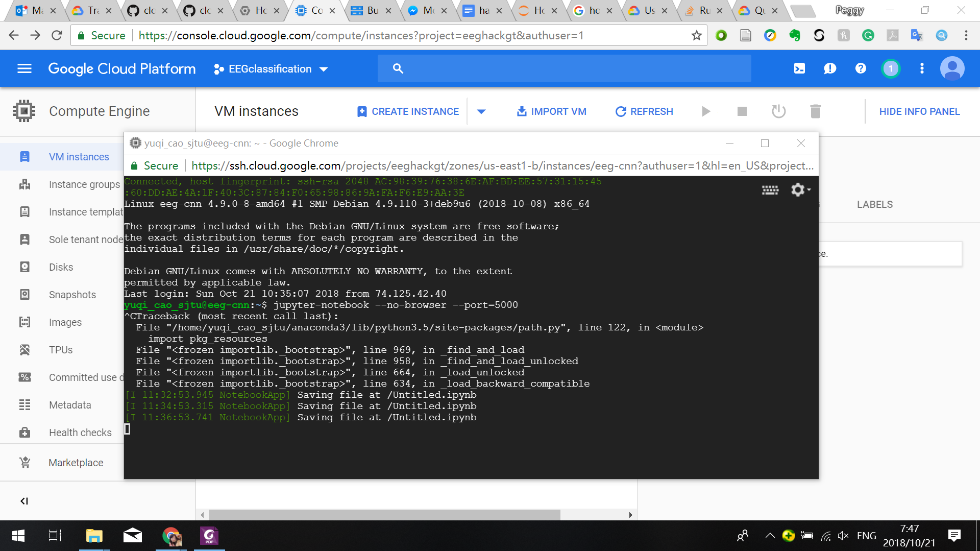The height and width of the screenshot is (551, 980).
Task: Click the Compute Engine chip icon
Action: click(x=24, y=111)
